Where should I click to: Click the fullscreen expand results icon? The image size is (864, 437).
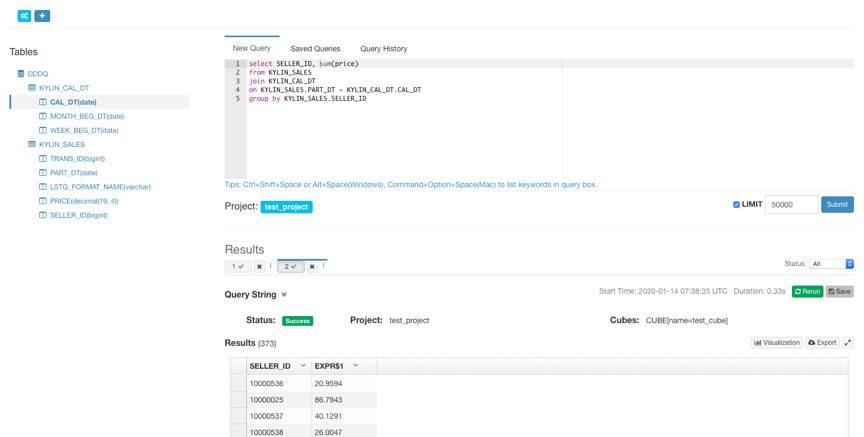[x=848, y=343]
